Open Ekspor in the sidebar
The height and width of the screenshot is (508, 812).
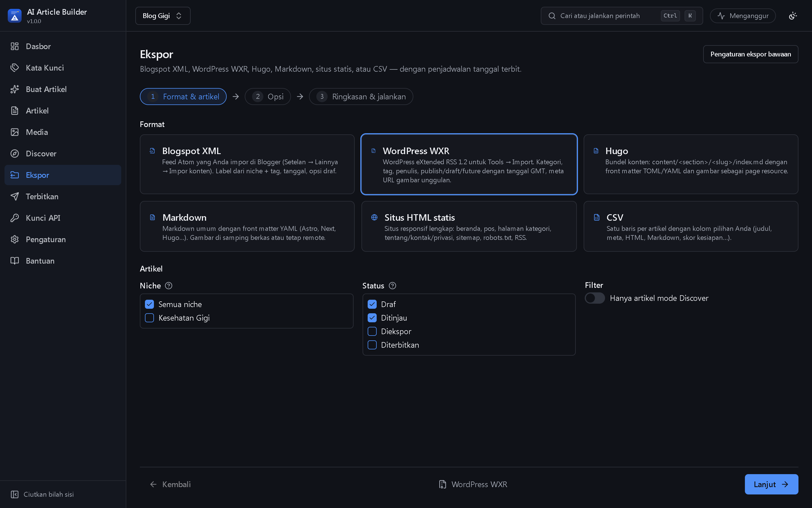[63, 175]
